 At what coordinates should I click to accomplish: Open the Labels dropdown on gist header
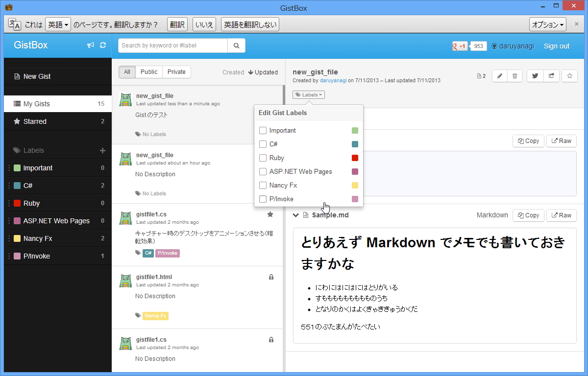coord(309,95)
